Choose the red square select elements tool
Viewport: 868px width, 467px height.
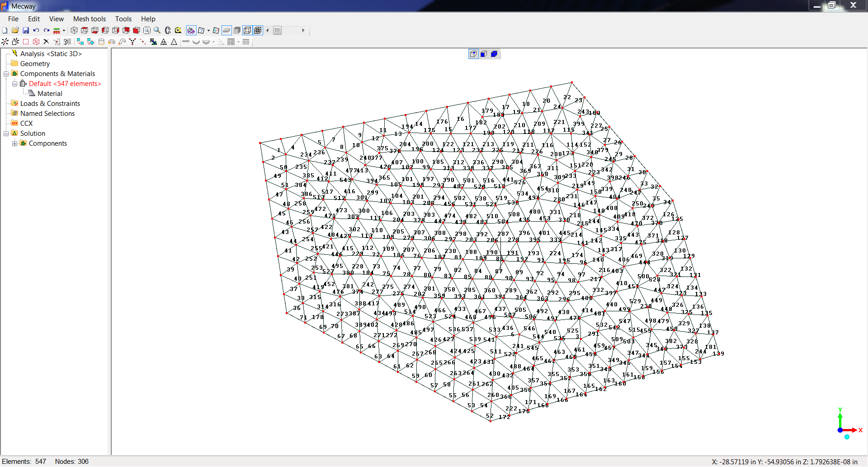point(26,42)
